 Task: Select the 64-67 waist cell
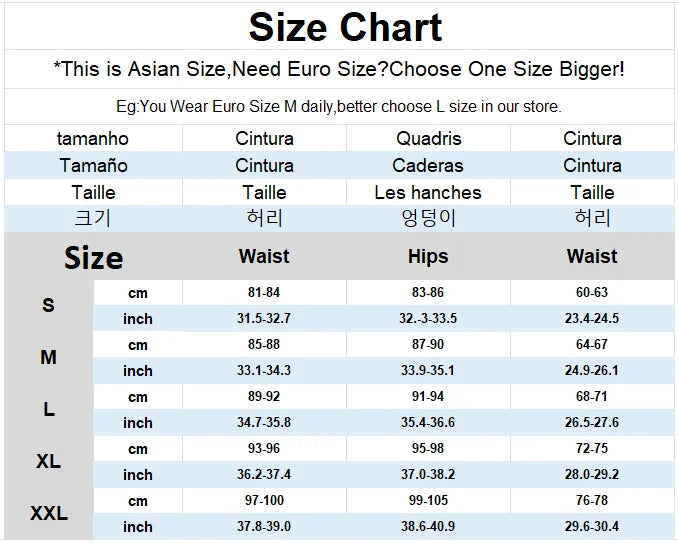coord(592,345)
